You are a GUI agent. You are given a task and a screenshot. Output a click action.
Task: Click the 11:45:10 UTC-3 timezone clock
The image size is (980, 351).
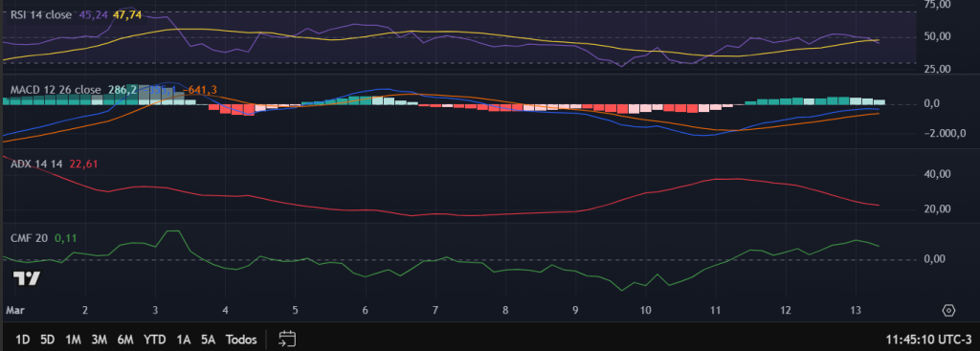928,340
